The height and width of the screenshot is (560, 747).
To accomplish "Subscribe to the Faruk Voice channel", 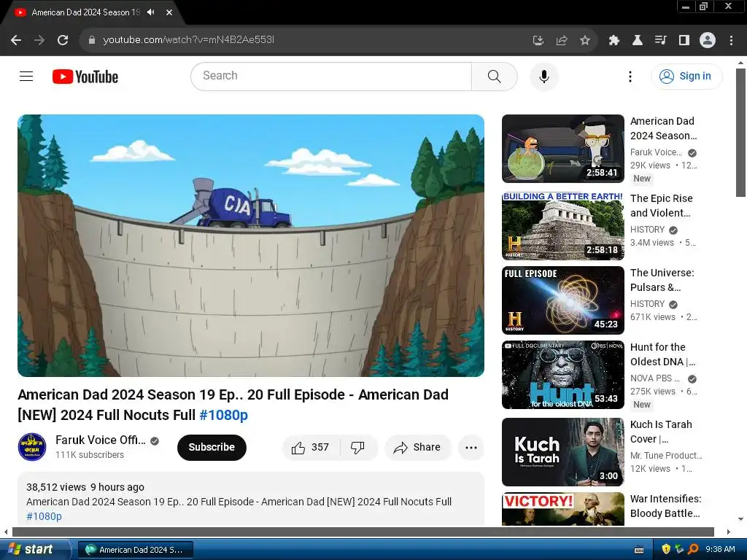I will tap(212, 447).
